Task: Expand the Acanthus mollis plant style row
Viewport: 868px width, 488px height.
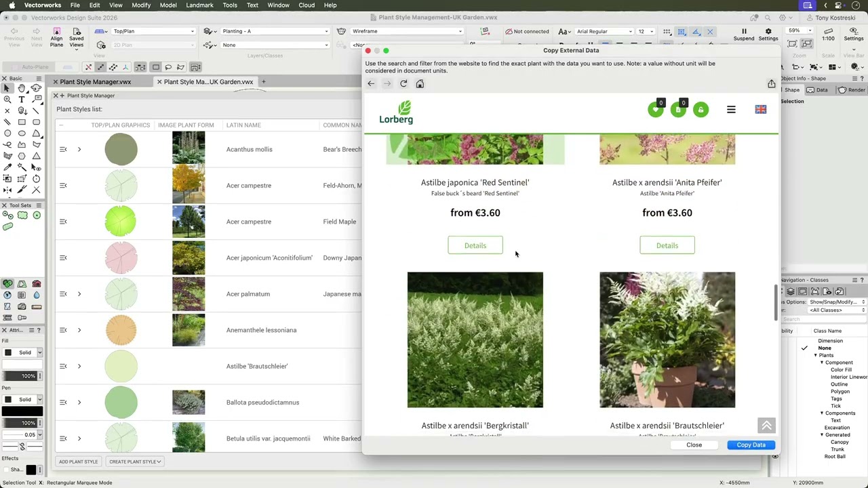Action: click(x=79, y=149)
